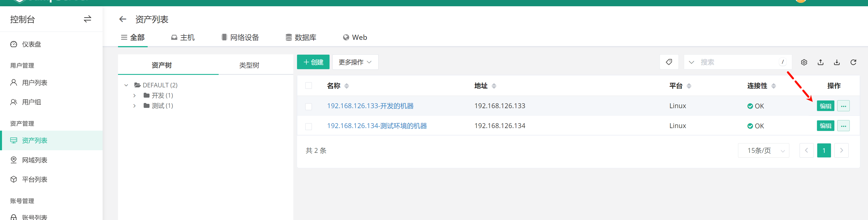Switch to the 类型树 tab
The height and width of the screenshot is (220, 868).
pos(249,65)
